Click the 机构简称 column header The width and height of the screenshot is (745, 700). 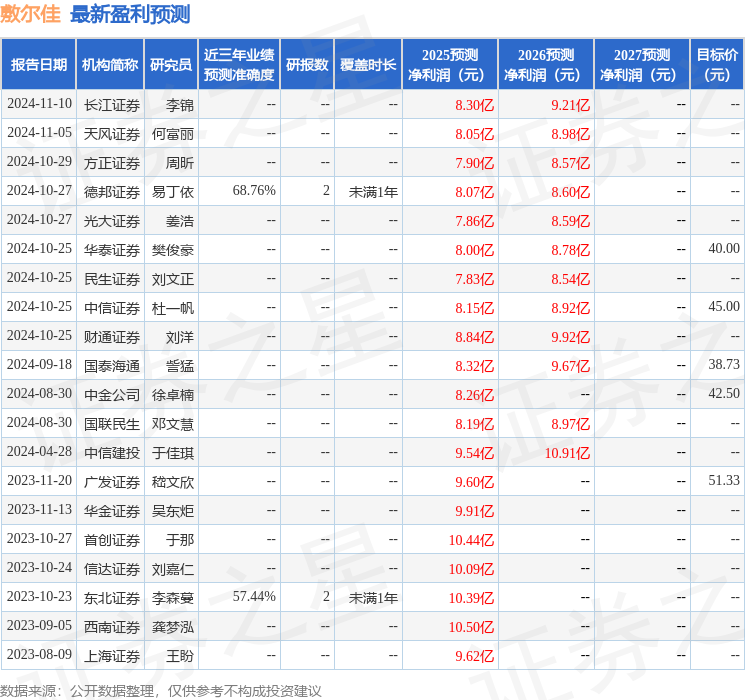(110, 65)
